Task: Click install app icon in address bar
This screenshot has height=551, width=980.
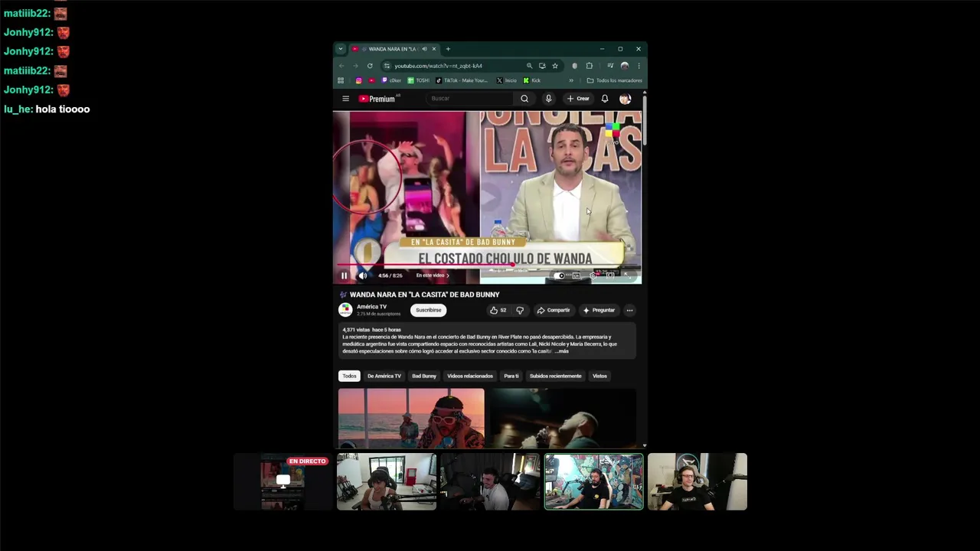Action: pyautogui.click(x=542, y=66)
